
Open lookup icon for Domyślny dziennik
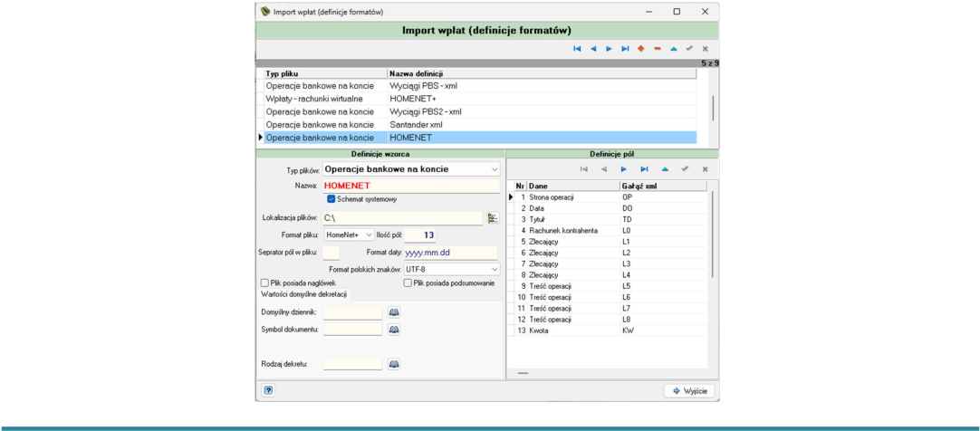tap(393, 311)
